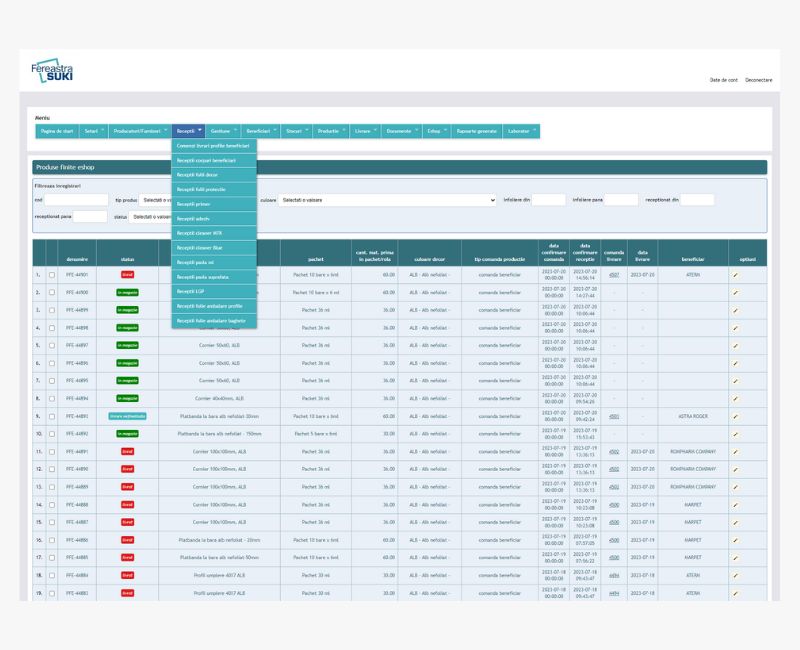Open the culoare dropdown filter
This screenshot has width=800, height=650.
click(387, 200)
